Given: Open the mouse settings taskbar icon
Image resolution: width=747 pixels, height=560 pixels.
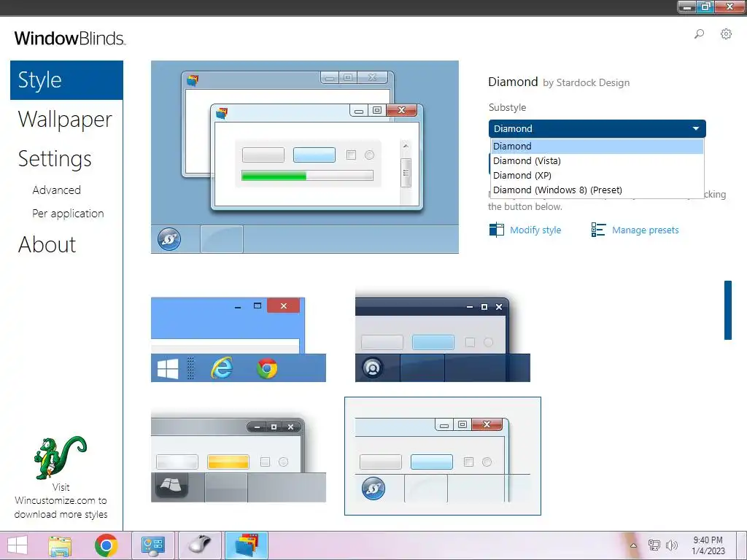Looking at the screenshot, I should [x=200, y=545].
